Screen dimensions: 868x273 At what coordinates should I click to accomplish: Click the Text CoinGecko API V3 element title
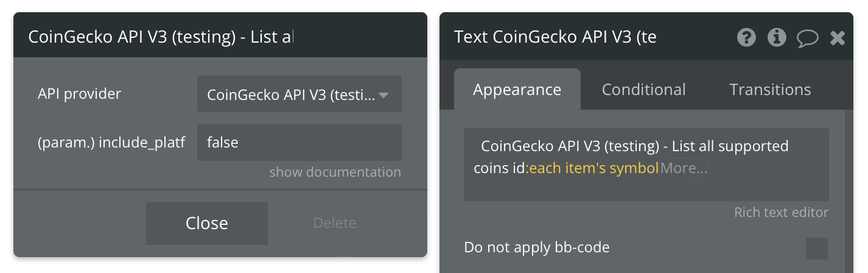[555, 38]
